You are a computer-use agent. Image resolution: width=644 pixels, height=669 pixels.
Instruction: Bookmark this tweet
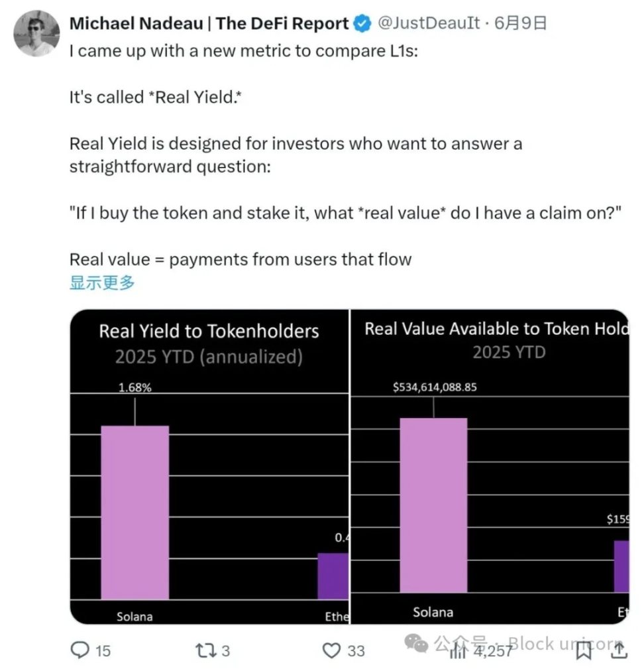pos(583,650)
